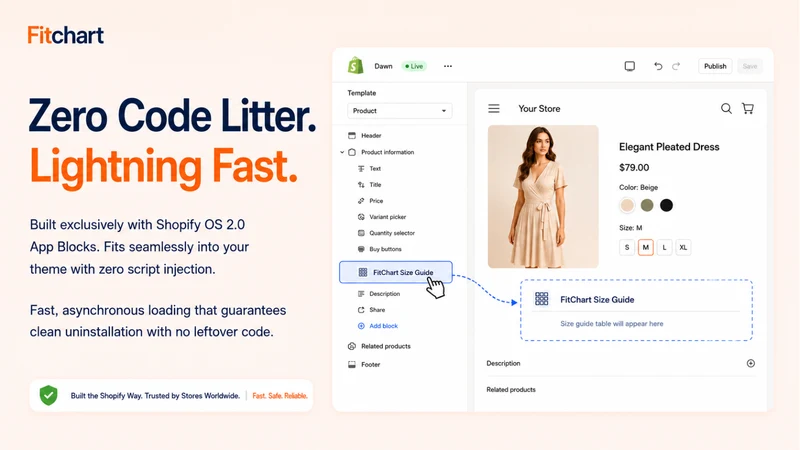The height and width of the screenshot is (450, 800).
Task: Click the Save button
Action: tap(749, 66)
